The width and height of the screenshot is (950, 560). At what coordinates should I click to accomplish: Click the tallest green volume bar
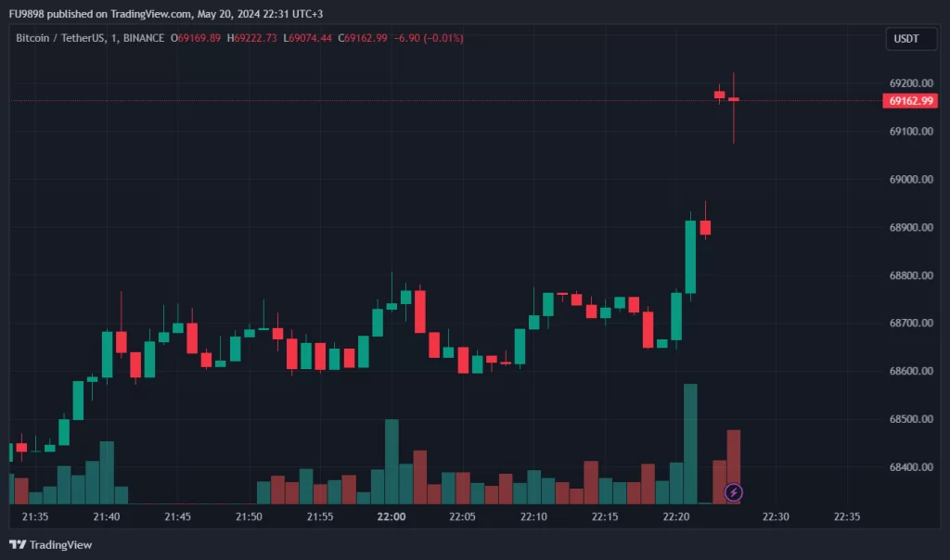[x=690, y=443]
